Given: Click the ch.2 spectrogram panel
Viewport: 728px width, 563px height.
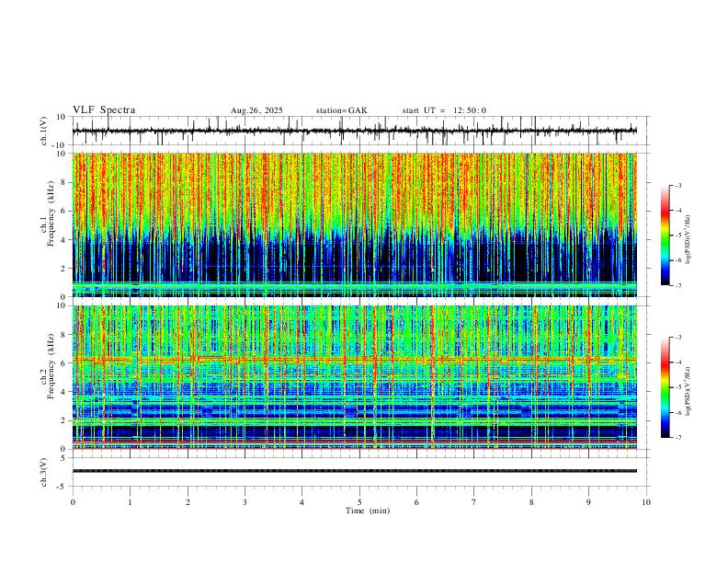Looking at the screenshot, I should 355,377.
